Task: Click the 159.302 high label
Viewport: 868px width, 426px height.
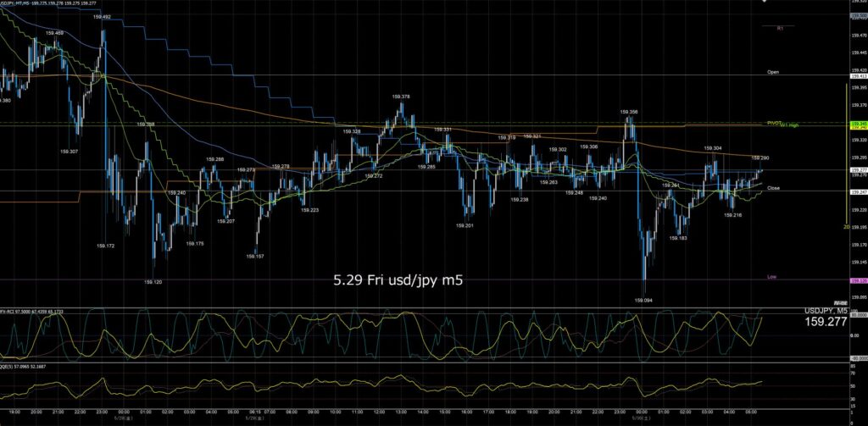Action: 558,150
